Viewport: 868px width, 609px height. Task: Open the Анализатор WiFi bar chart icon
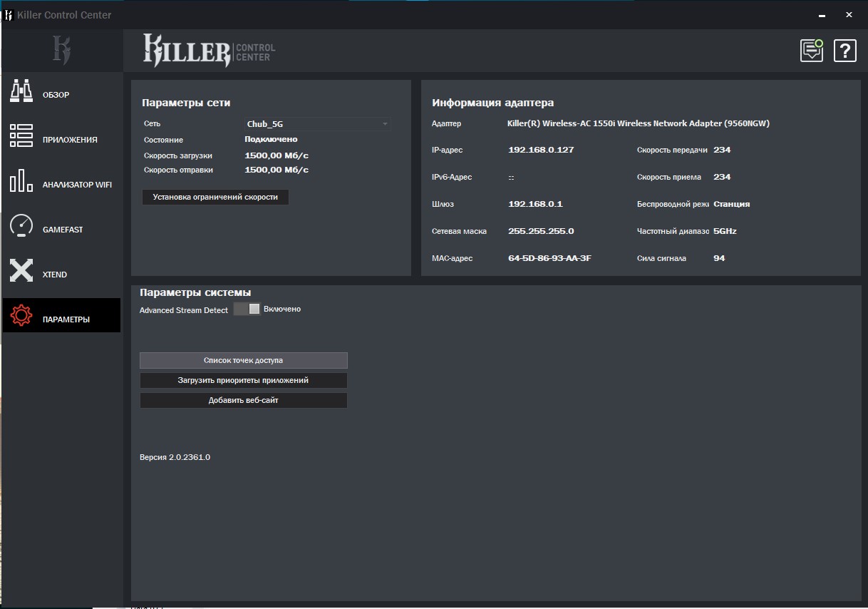(21, 180)
